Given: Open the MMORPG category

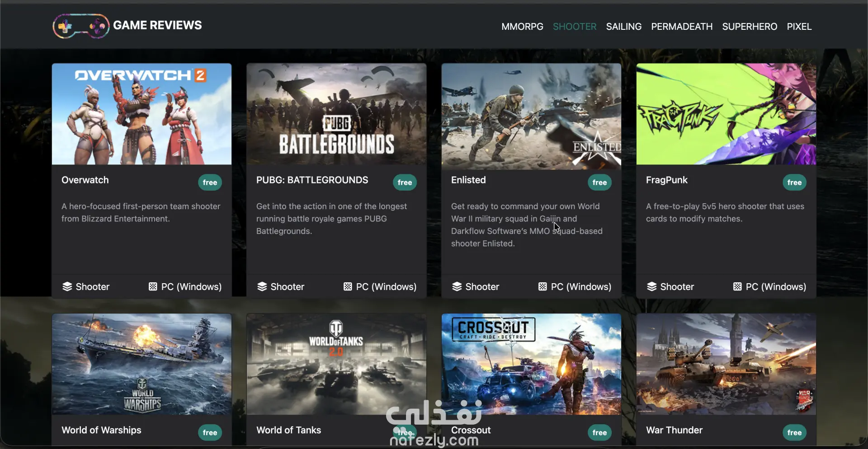Looking at the screenshot, I should pyautogui.click(x=522, y=27).
